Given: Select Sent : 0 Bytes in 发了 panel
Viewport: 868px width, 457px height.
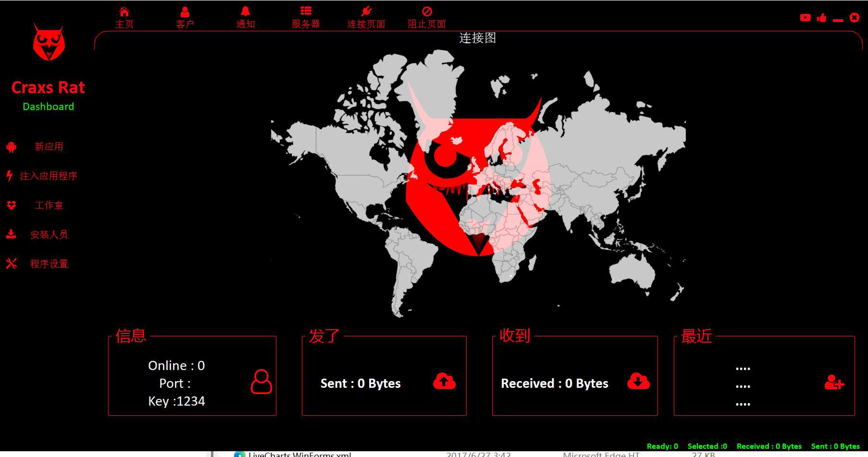Looking at the screenshot, I should click(360, 383).
